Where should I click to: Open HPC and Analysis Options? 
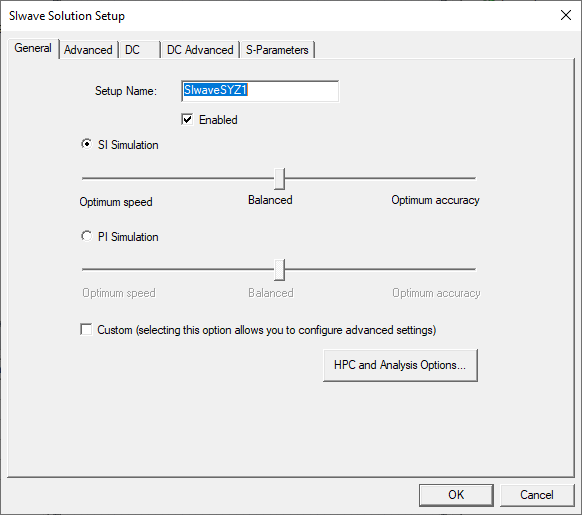tap(400, 365)
